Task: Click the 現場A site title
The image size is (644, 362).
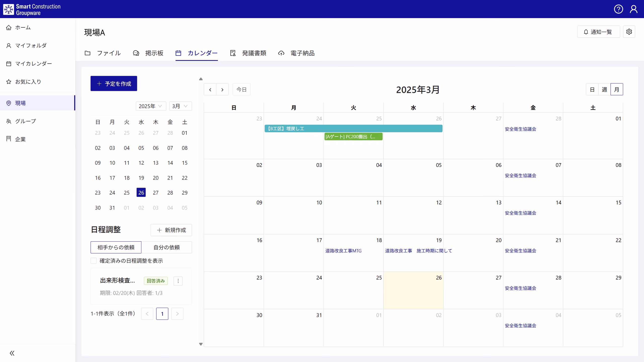Action: tap(95, 32)
